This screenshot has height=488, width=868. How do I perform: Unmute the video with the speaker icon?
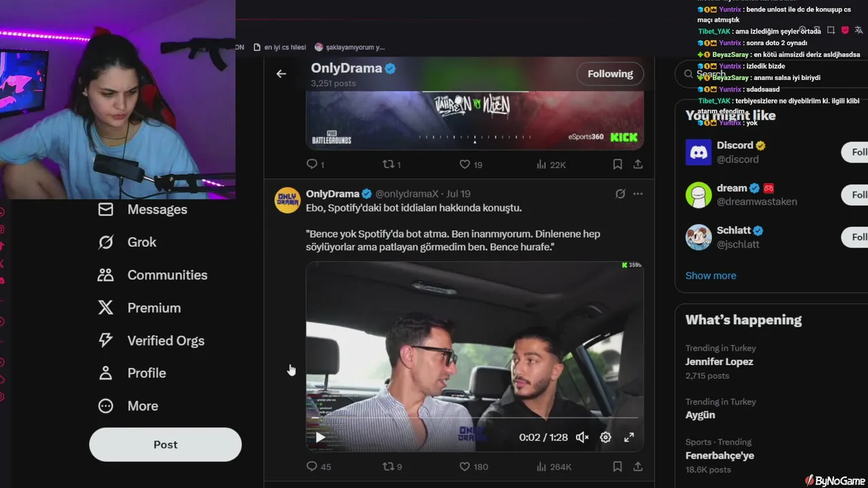(x=582, y=437)
